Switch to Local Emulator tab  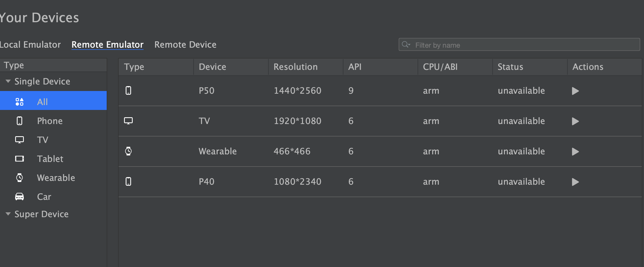pyautogui.click(x=30, y=44)
